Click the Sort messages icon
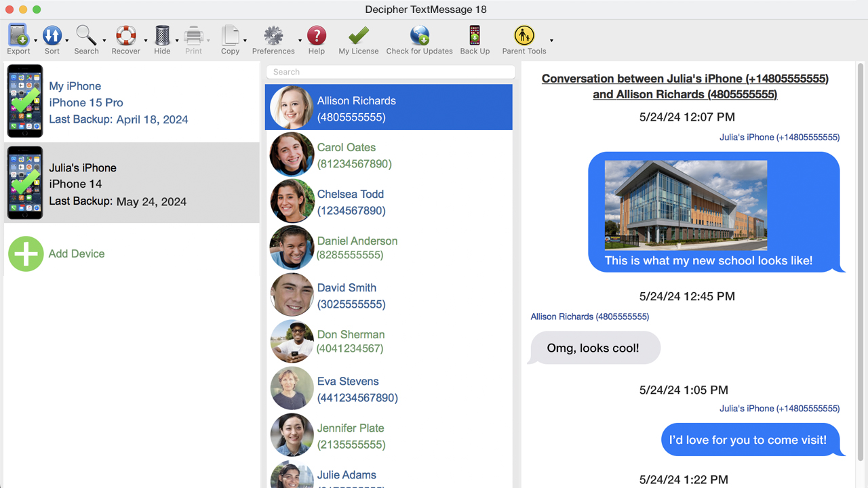Screen dimensions: 868x488 52,36
